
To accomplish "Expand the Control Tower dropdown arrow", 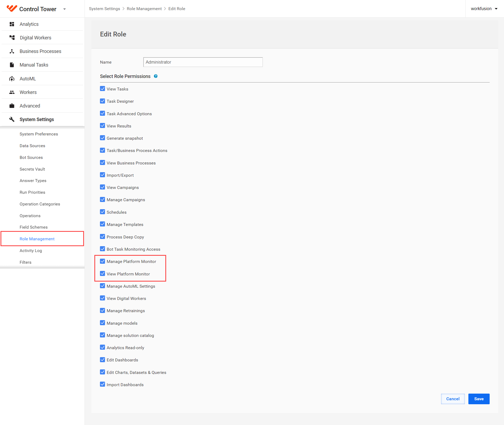I will [x=64, y=9].
